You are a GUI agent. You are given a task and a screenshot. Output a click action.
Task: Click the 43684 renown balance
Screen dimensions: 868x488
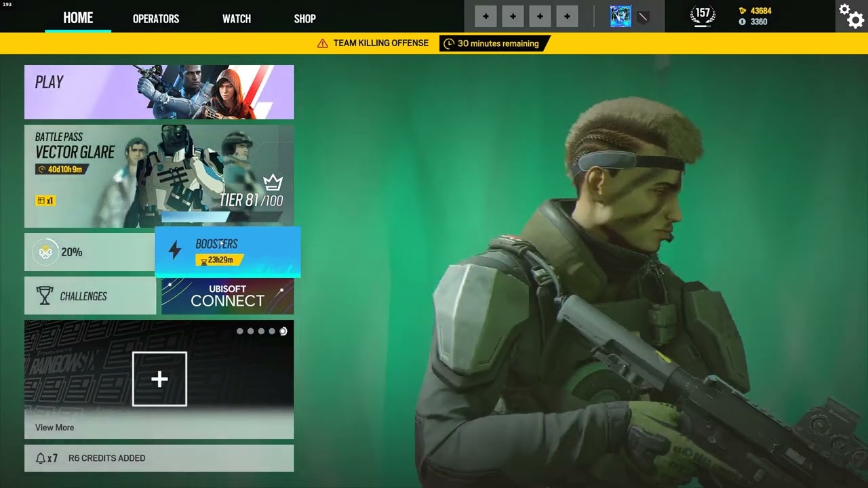[761, 11]
